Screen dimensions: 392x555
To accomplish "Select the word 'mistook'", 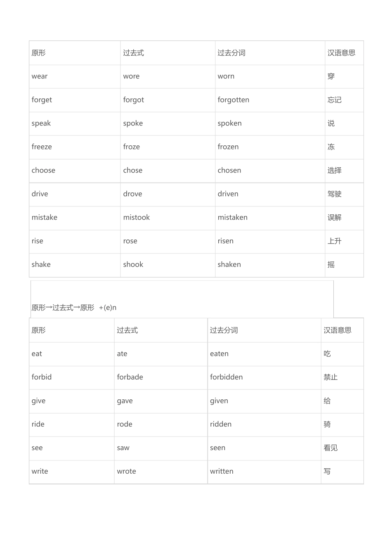I will (x=136, y=218).
